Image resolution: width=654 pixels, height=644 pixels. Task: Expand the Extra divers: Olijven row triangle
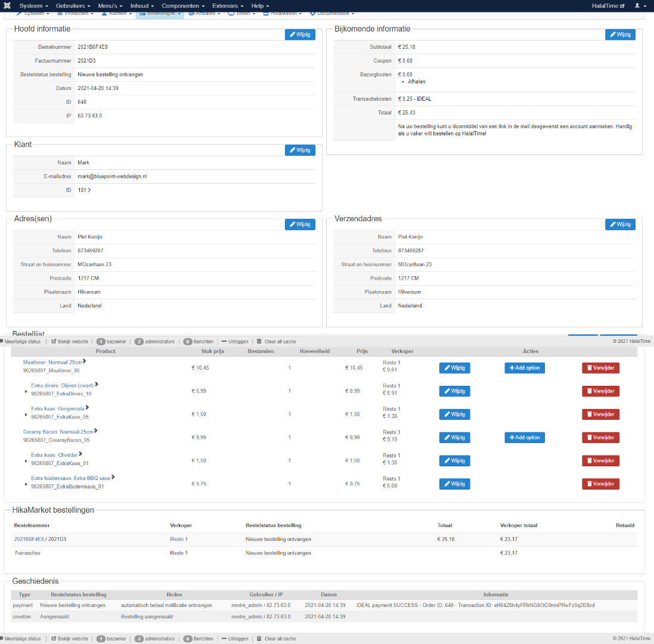(26, 392)
